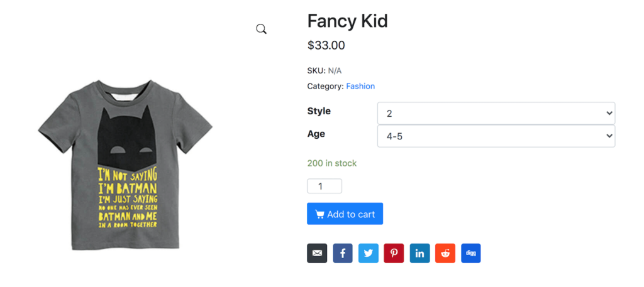Viewport: 644px width, 287px height.
Task: Click the SKU N/A text
Action: pos(325,70)
